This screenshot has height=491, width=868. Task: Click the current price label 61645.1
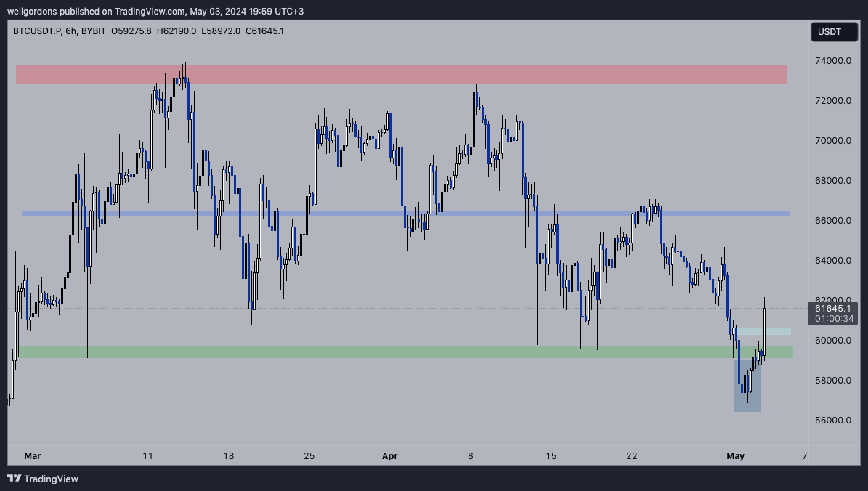(833, 309)
